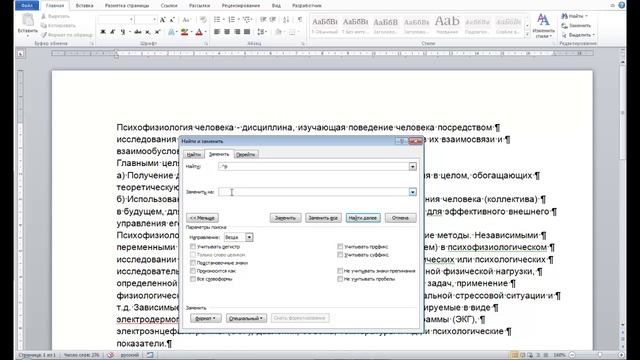Open the Word Help question mark icon

pyautogui.click(x=622, y=5)
